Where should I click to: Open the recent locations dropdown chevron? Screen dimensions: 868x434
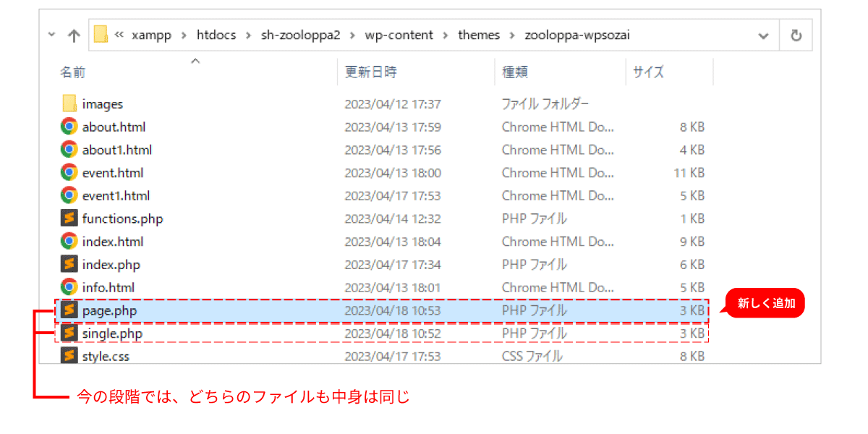[51, 35]
